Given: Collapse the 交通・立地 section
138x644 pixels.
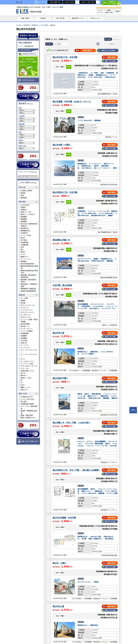Looking at the screenshot, I should point(28,187).
